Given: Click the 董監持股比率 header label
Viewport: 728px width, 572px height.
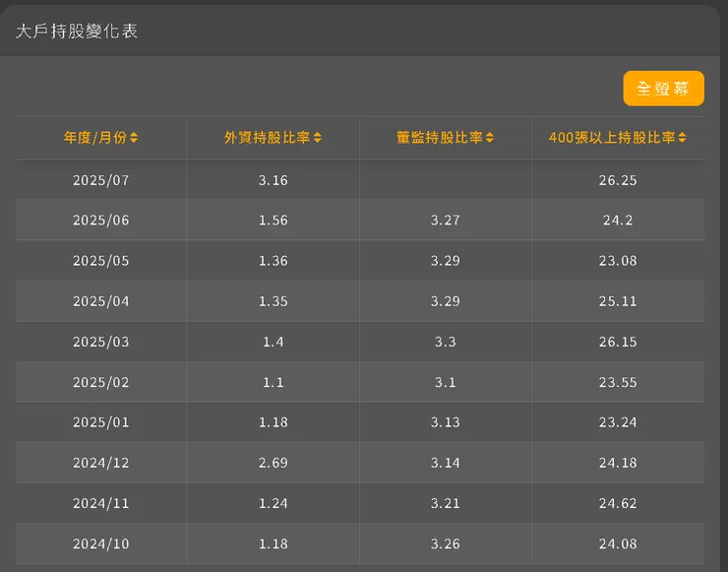Looking at the screenshot, I should tap(439, 138).
